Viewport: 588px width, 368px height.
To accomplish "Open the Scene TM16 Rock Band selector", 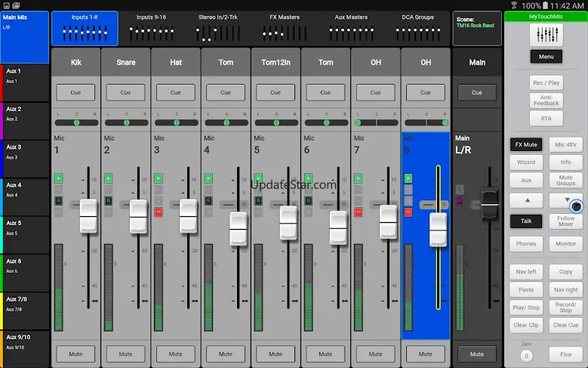I will 477,28.
